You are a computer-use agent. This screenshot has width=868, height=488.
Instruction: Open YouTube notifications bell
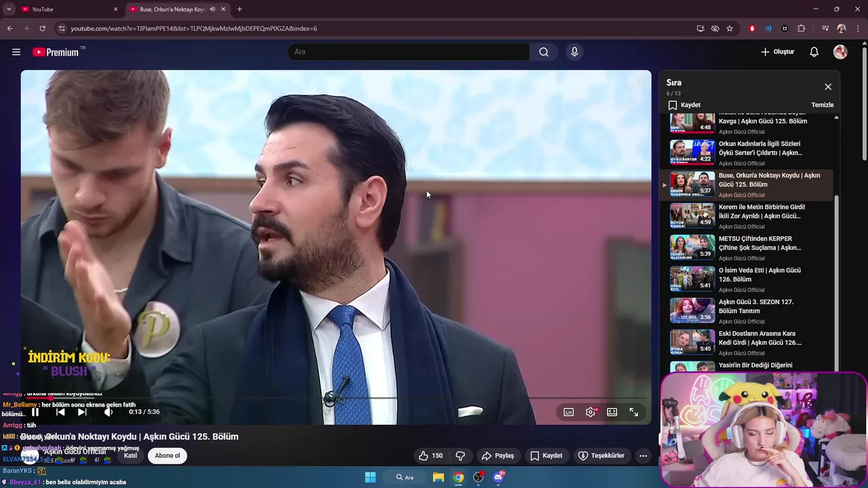(x=814, y=52)
